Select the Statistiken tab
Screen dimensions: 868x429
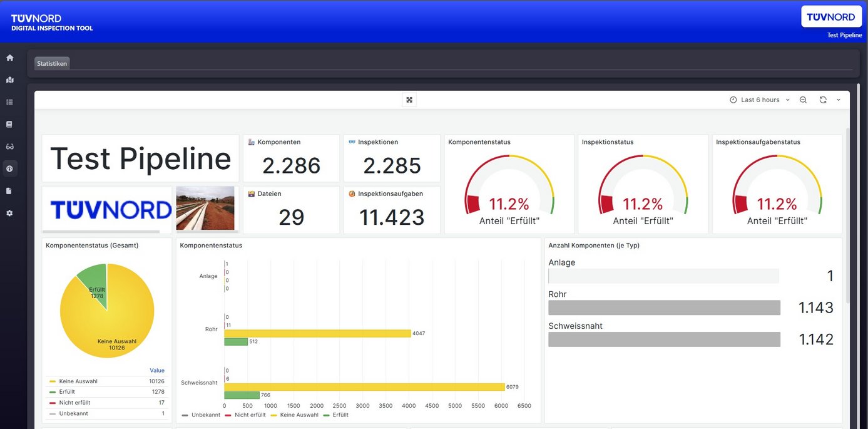point(51,63)
